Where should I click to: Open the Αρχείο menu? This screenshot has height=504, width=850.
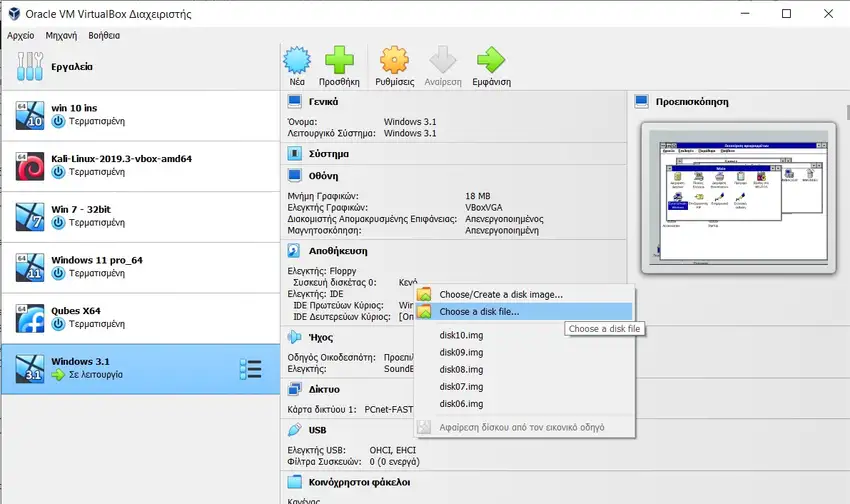(x=21, y=35)
